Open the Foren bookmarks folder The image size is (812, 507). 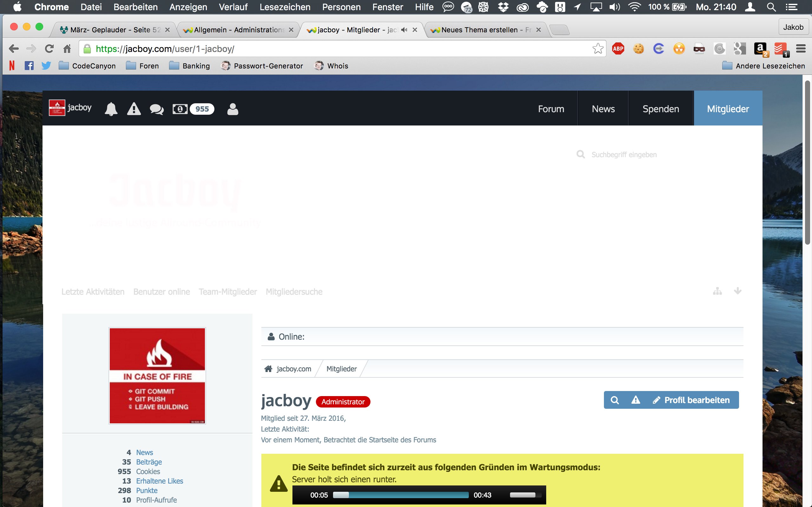coord(142,66)
